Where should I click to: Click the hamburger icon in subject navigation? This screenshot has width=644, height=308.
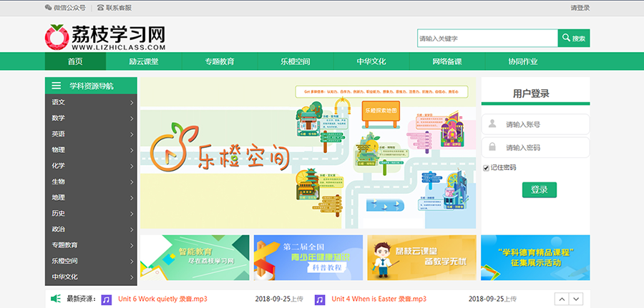click(x=56, y=86)
